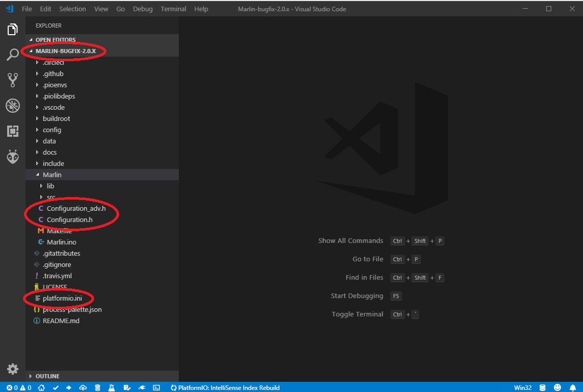Image resolution: width=583 pixels, height=392 pixels.
Task: Expand the .pioenvs folder
Action: click(102, 85)
